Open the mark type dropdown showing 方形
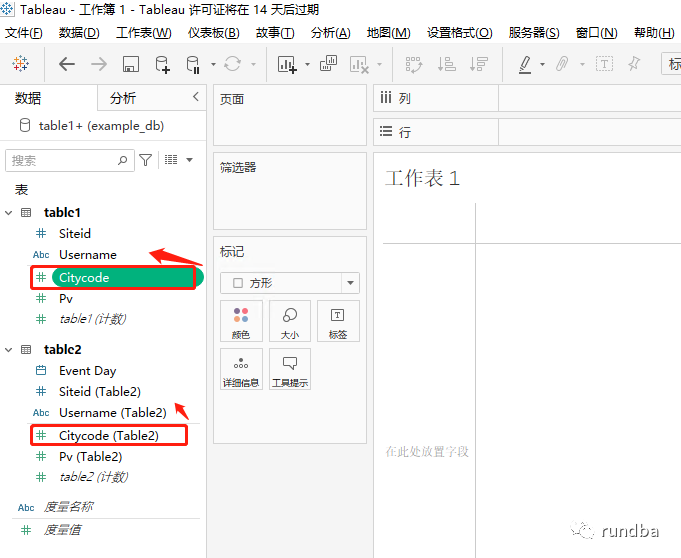Screen dimensions: 681x558 (x=290, y=283)
